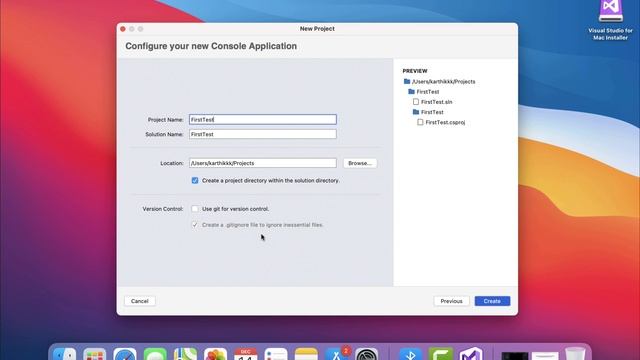This screenshot has height=360, width=640.
Task: Cancel the New Project dialog
Action: pyautogui.click(x=140, y=301)
